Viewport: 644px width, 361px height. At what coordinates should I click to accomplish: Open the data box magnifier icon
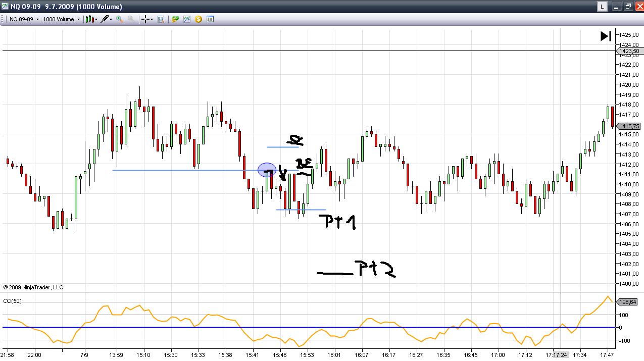point(161,19)
